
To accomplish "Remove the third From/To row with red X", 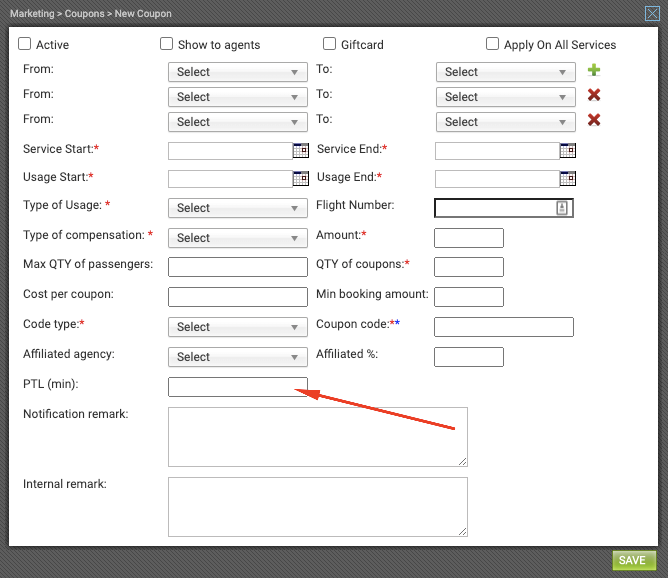I will (594, 120).
